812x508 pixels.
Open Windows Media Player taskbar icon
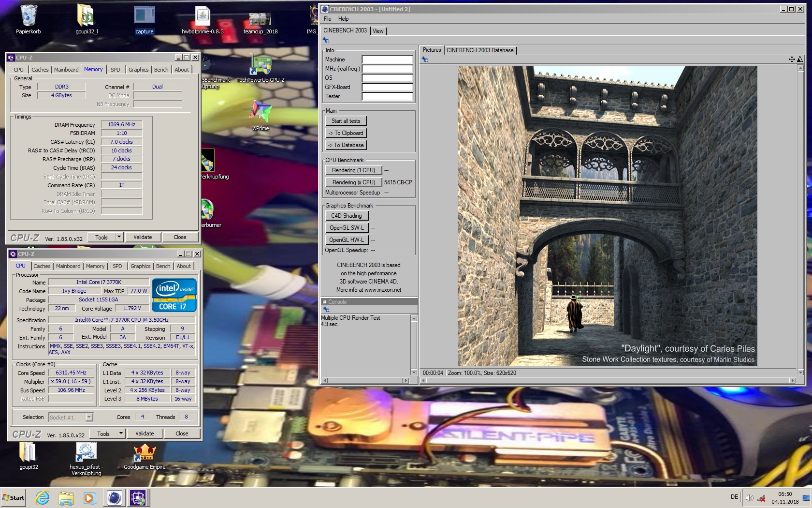tap(89, 498)
